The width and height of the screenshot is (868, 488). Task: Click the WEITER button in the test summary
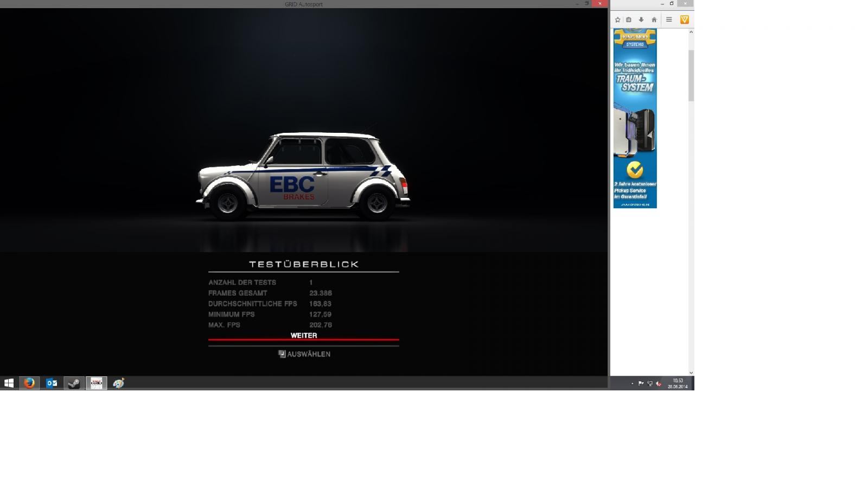pos(304,336)
